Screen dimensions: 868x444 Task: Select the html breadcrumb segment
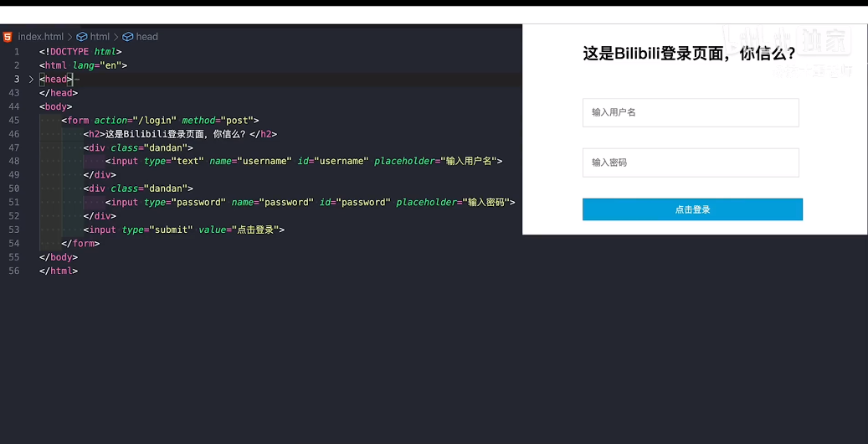pyautogui.click(x=100, y=37)
